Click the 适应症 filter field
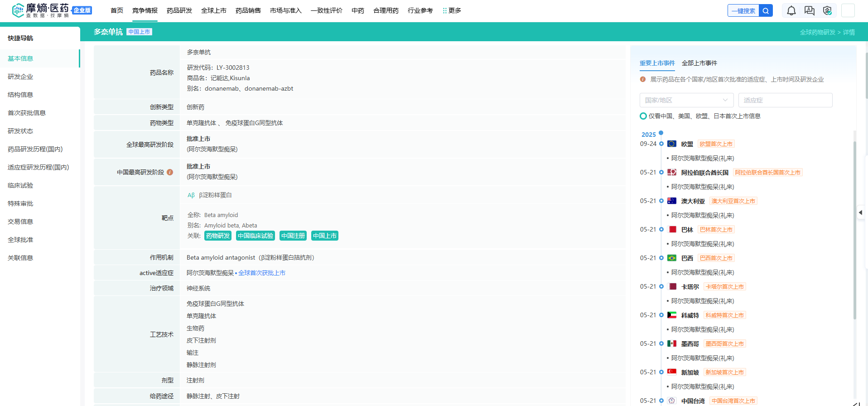 coord(785,100)
